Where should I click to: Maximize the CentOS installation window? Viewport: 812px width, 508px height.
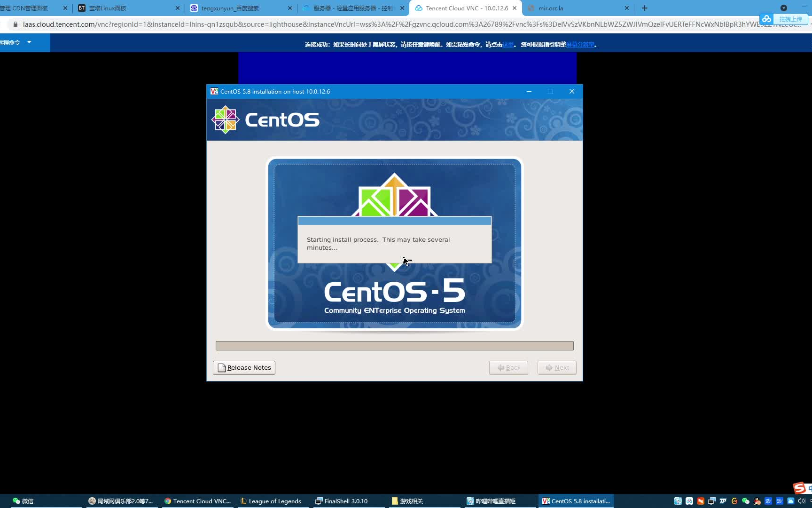click(550, 91)
